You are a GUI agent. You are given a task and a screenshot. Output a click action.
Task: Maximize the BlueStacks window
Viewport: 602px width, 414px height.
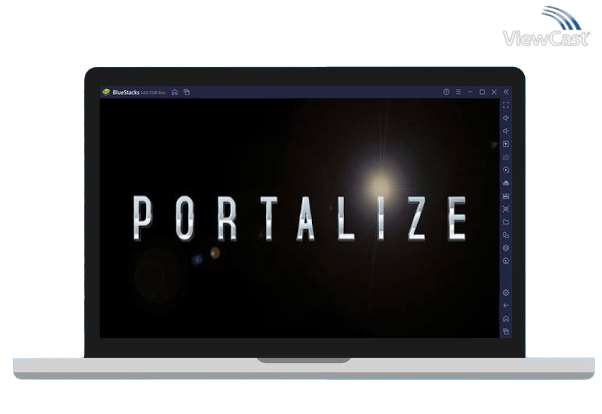click(x=482, y=92)
